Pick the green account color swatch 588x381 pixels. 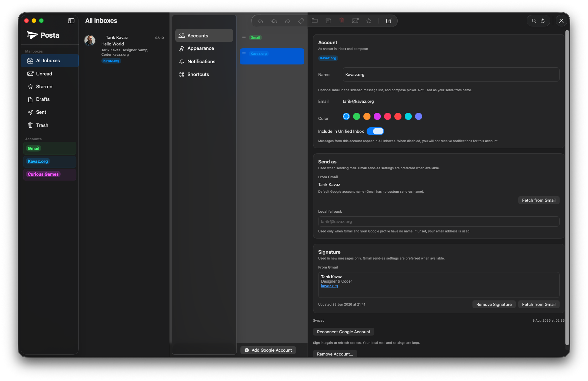click(x=357, y=116)
